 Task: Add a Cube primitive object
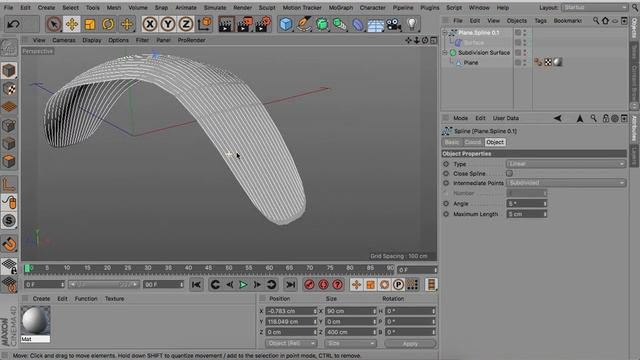pyautogui.click(x=286, y=24)
